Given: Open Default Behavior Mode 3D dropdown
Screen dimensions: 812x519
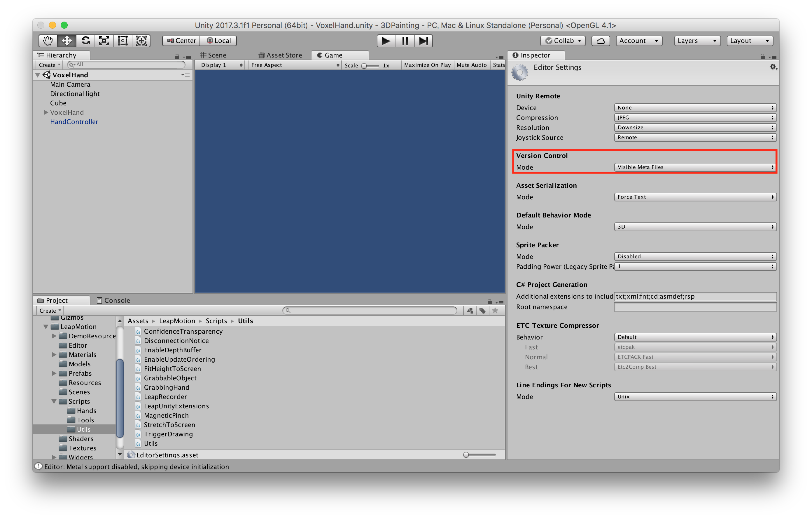Looking at the screenshot, I should point(695,227).
